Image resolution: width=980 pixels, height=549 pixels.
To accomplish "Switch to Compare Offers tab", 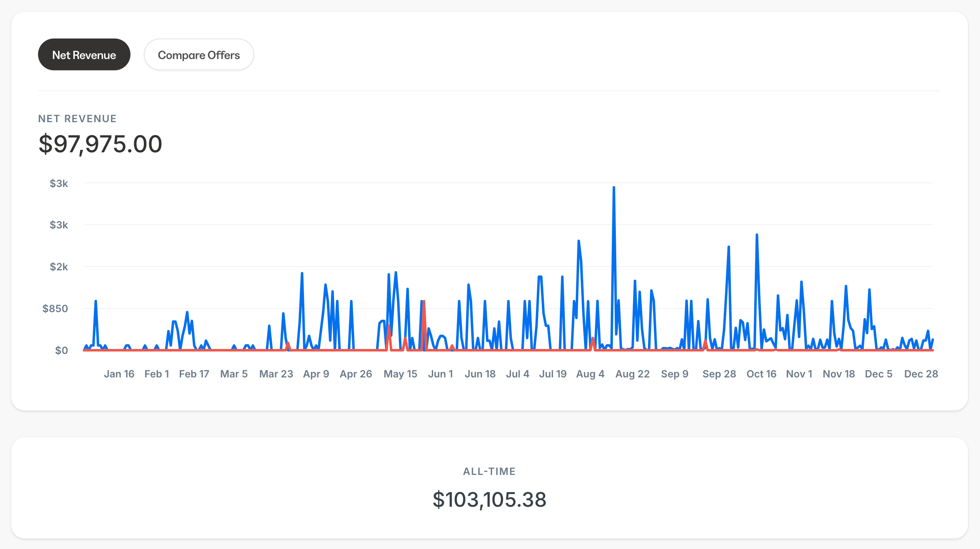I will (199, 55).
